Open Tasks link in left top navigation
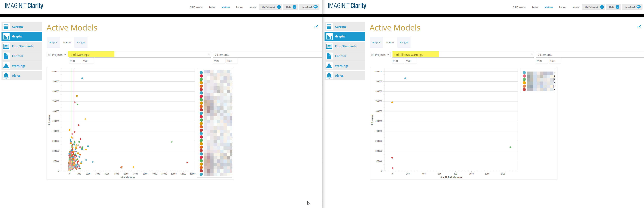644x208 pixels. 212,7
